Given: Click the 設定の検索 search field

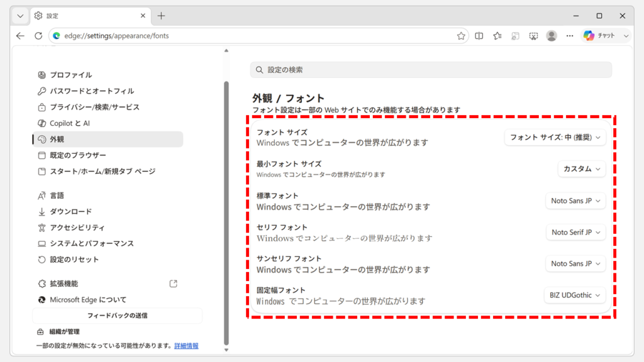Looking at the screenshot, I should click(x=431, y=70).
